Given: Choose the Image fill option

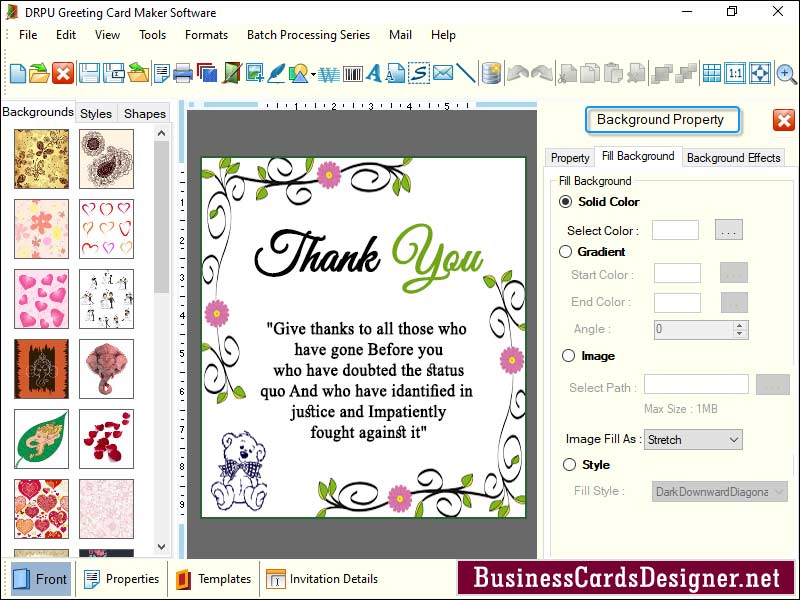Looking at the screenshot, I should (x=567, y=356).
